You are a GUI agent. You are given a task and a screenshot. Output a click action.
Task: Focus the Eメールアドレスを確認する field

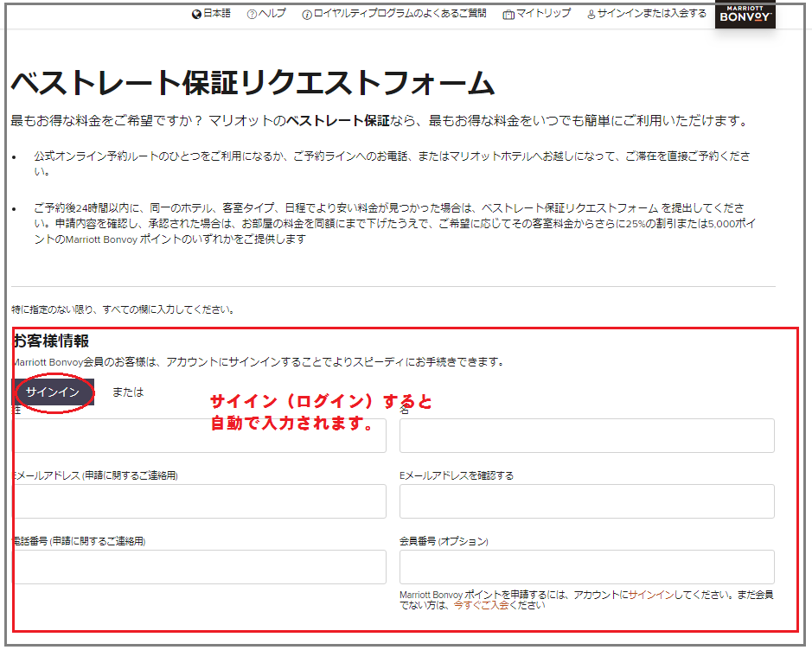(x=586, y=501)
